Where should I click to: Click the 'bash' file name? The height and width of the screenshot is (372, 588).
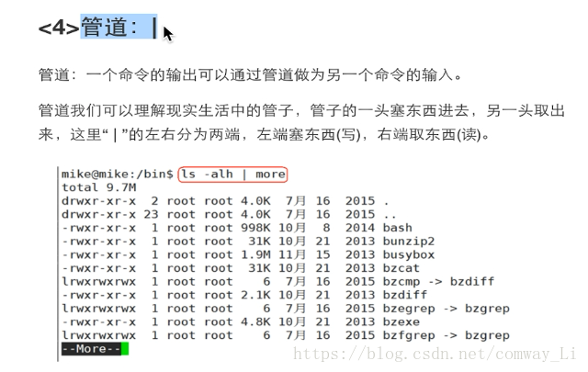398,228
